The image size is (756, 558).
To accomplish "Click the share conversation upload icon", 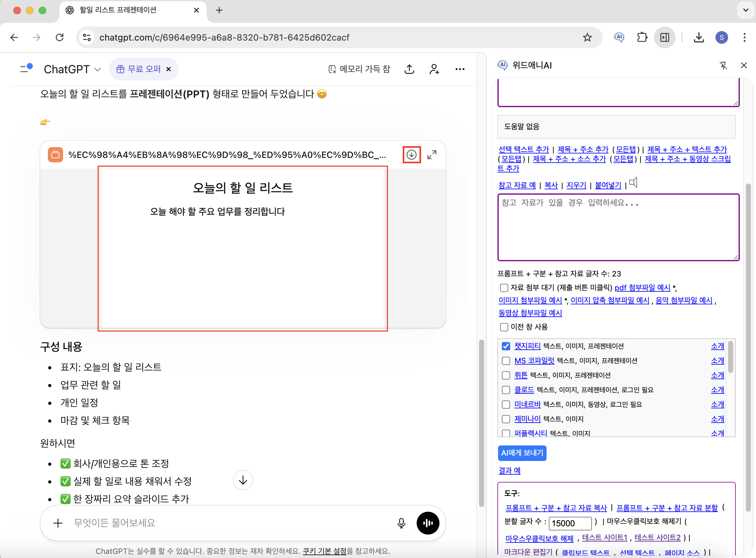I will click(409, 69).
